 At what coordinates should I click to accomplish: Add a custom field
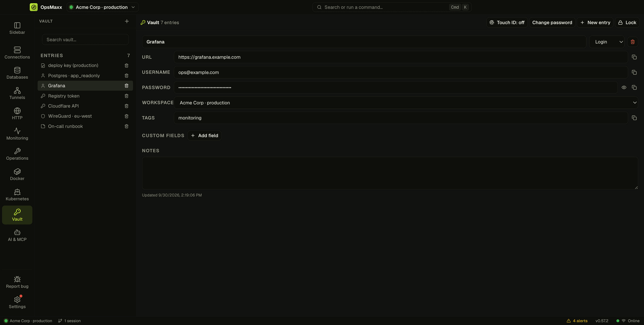204,136
